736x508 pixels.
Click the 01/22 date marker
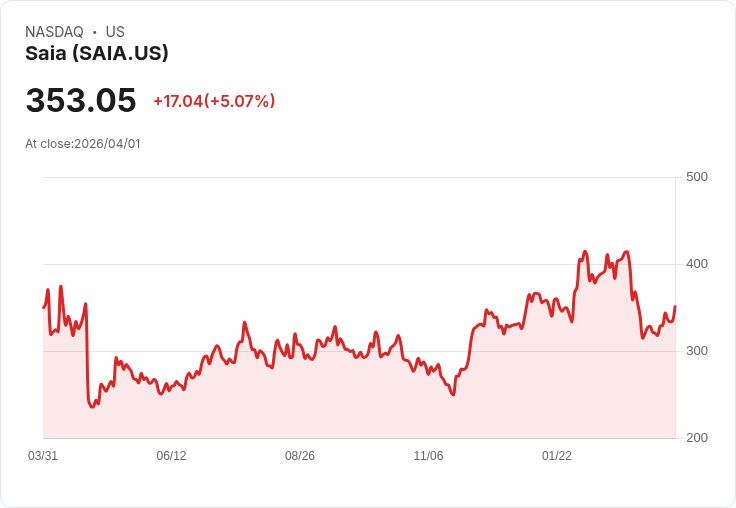557,456
